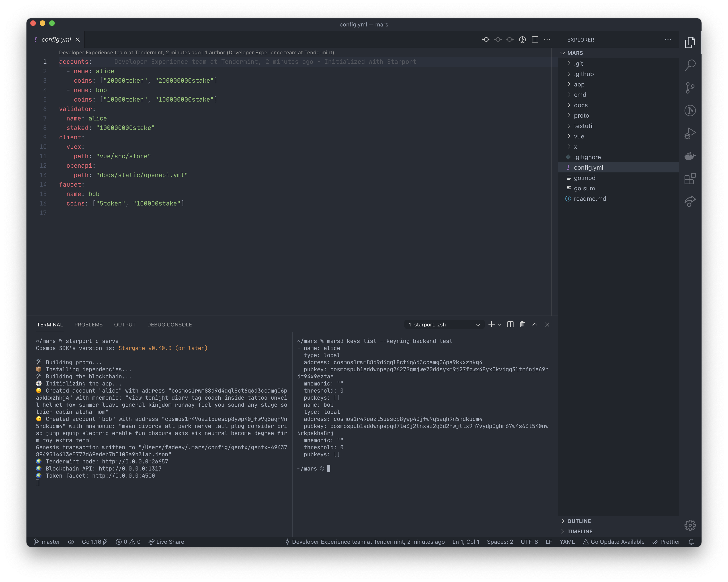
Task: Open the Docker view in the activity bar
Action: point(690,156)
